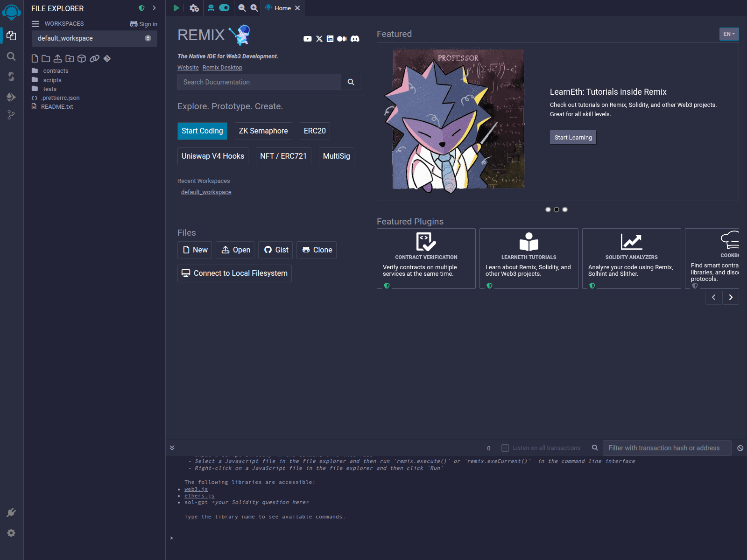Click the AI robot assistant icon
The width and height of the screenshot is (747, 560).
click(x=211, y=8)
